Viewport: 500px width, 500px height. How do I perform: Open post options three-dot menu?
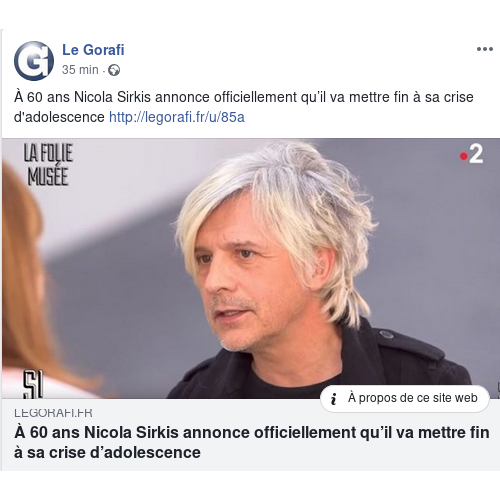(485, 49)
